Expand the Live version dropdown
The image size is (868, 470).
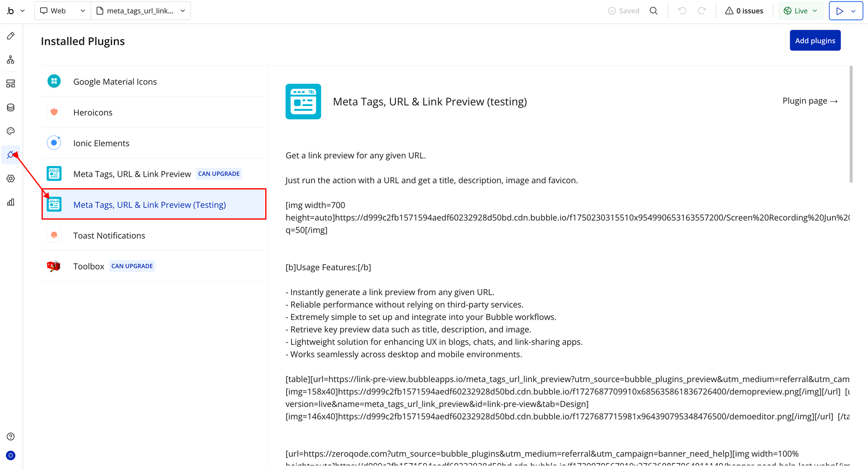point(800,11)
